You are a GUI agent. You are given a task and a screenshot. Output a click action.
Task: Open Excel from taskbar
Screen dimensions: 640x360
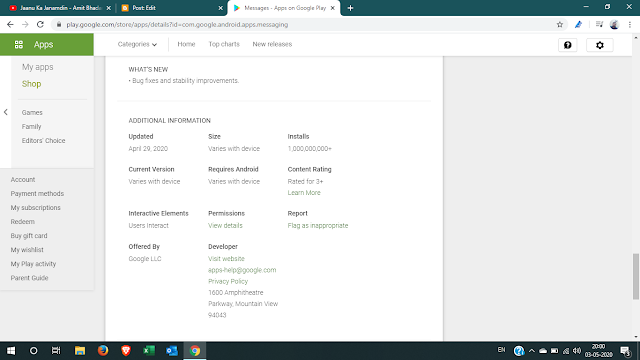(x=149, y=351)
